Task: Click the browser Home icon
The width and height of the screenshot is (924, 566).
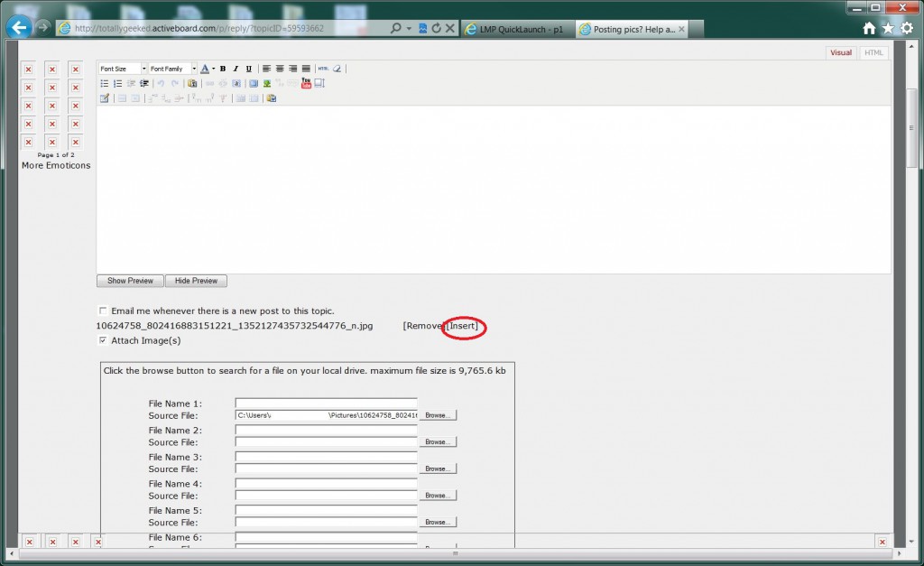Action: (x=869, y=29)
